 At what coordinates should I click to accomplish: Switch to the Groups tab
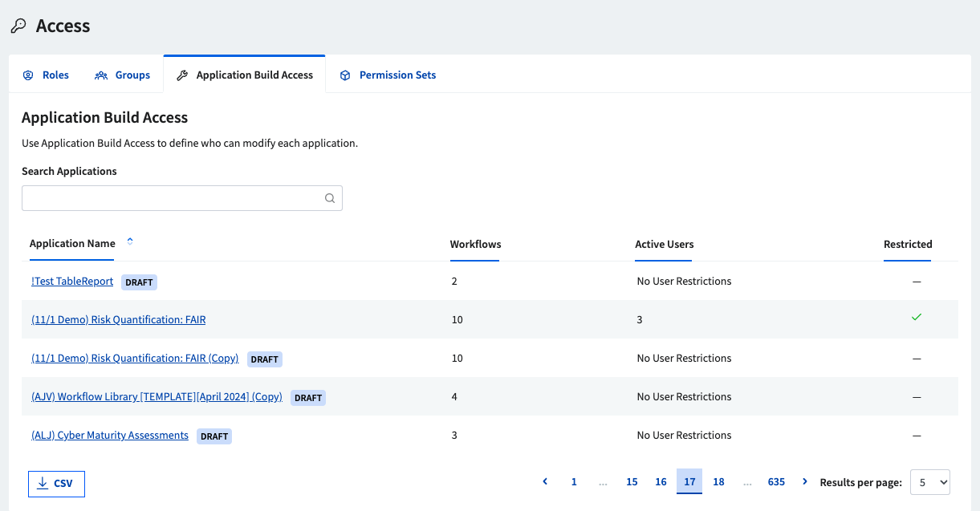pos(123,75)
